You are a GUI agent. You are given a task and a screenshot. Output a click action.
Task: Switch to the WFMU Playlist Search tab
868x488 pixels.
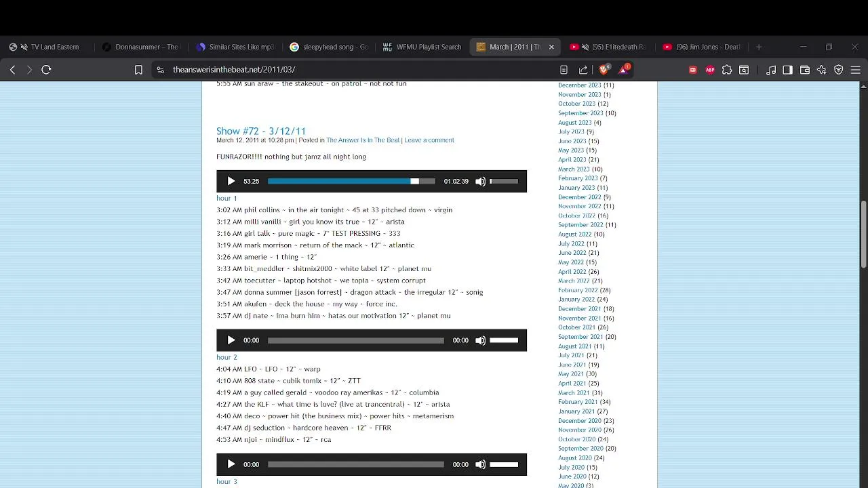point(422,47)
